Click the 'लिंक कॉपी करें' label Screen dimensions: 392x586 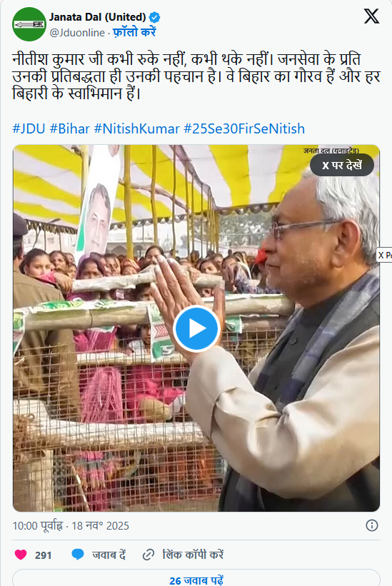coord(193,555)
